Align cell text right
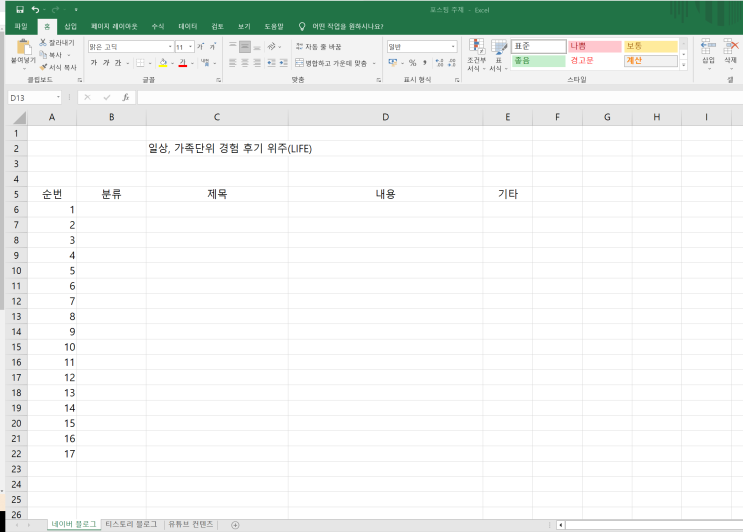 257,63
